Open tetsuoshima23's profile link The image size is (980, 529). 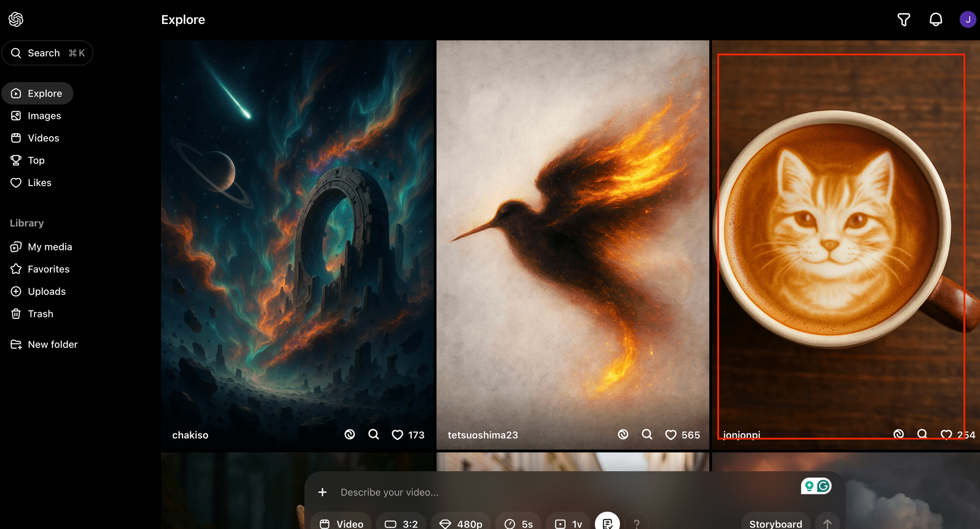pyautogui.click(x=483, y=435)
